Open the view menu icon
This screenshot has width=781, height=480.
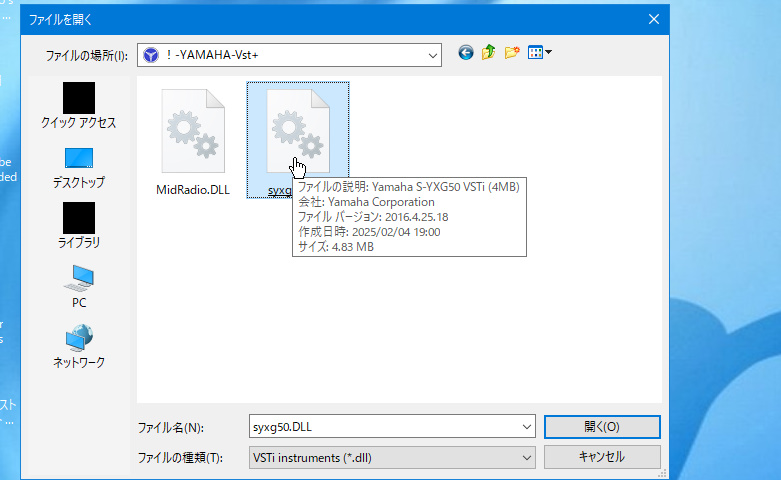click(x=539, y=54)
